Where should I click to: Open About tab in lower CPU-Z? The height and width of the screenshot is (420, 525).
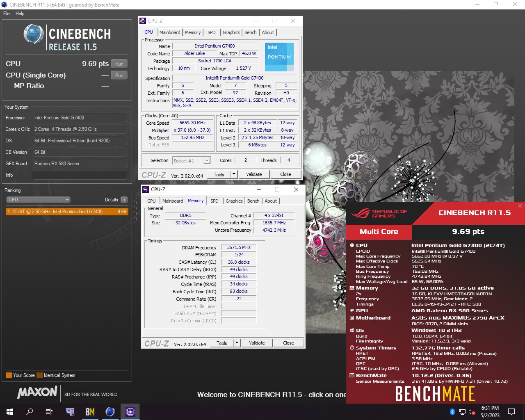[271, 201]
